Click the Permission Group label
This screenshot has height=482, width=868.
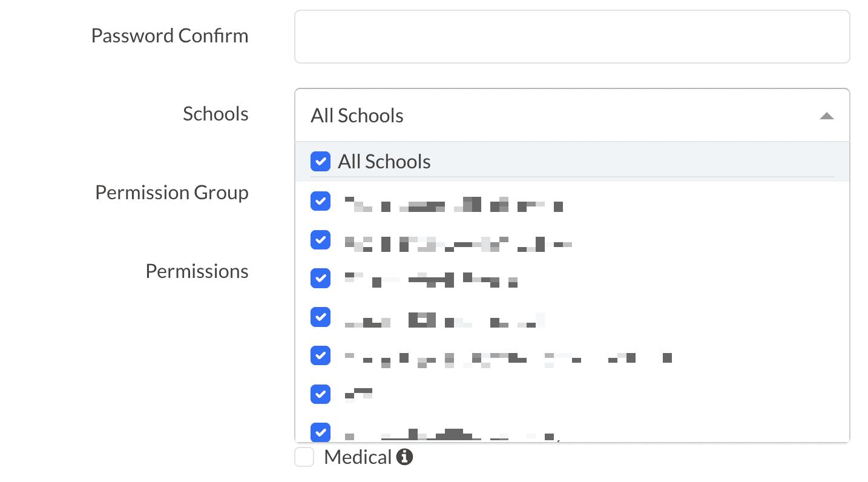point(172,193)
